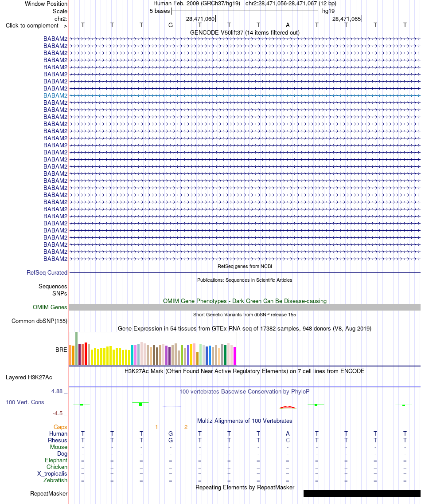Click the light-blue BABAM2 transcript arrow line
This screenshot has width=421, height=504.
click(245, 96)
